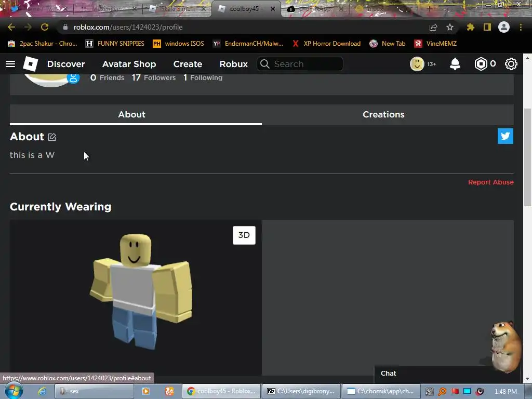Edit the About description pencil icon

point(52,137)
